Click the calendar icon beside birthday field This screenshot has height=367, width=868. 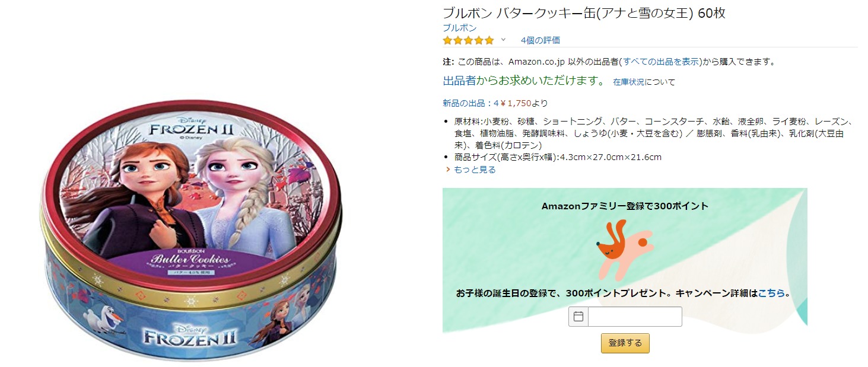[578, 317]
